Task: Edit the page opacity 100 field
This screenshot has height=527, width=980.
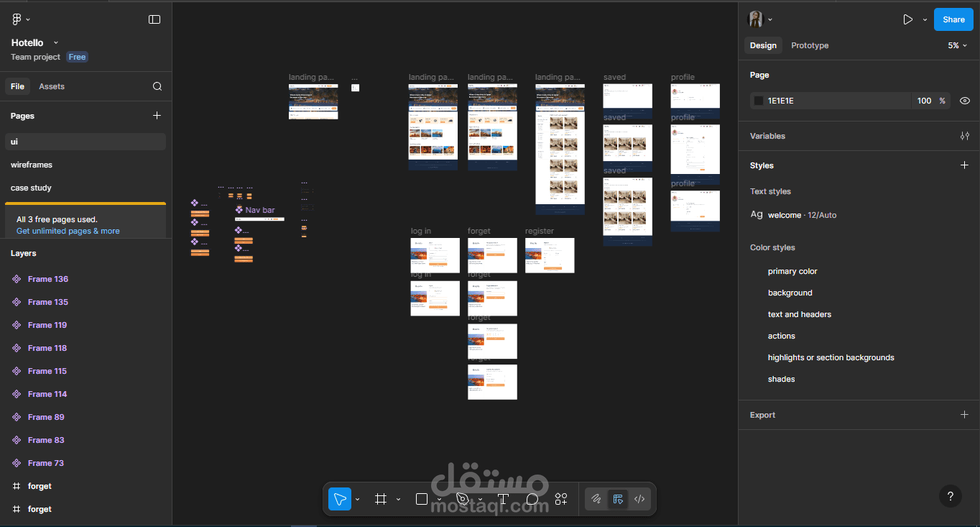Action: 924,101
